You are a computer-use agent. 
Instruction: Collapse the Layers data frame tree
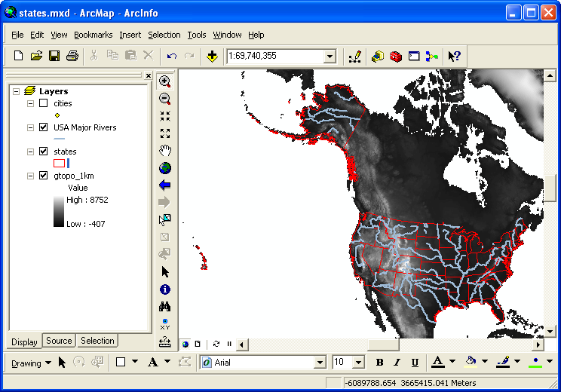click(x=17, y=91)
